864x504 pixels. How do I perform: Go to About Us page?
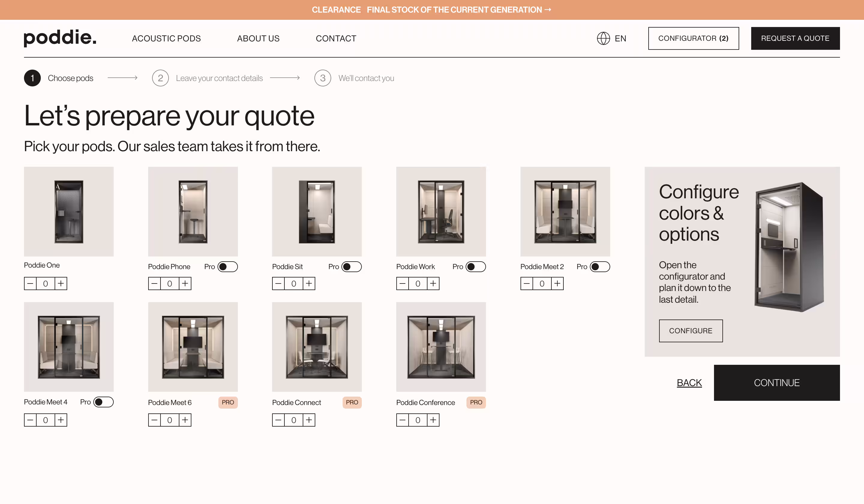pyautogui.click(x=258, y=38)
